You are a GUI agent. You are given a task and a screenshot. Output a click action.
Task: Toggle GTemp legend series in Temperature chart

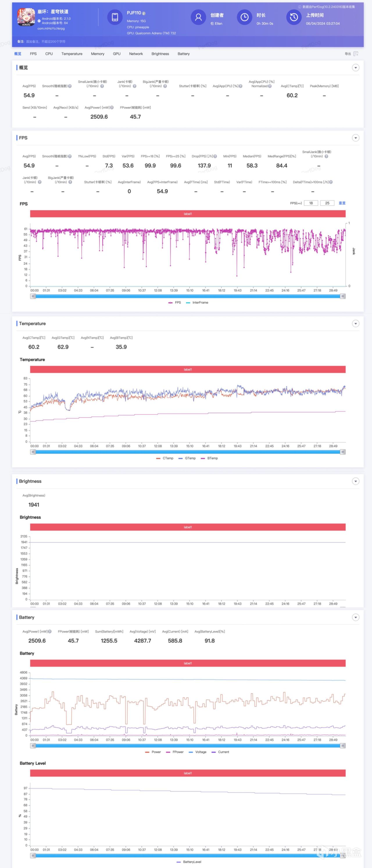(x=187, y=458)
